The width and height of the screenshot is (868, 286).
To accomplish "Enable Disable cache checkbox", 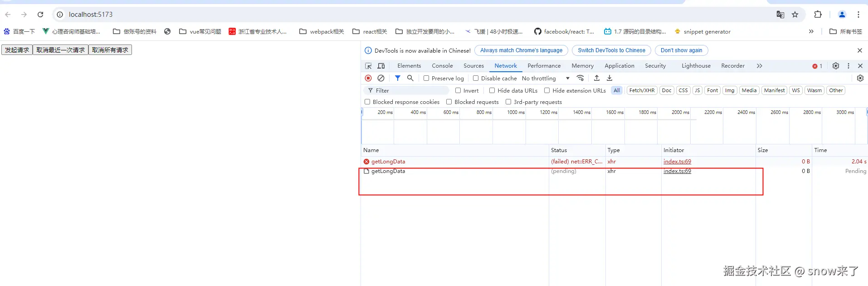I will (x=476, y=78).
